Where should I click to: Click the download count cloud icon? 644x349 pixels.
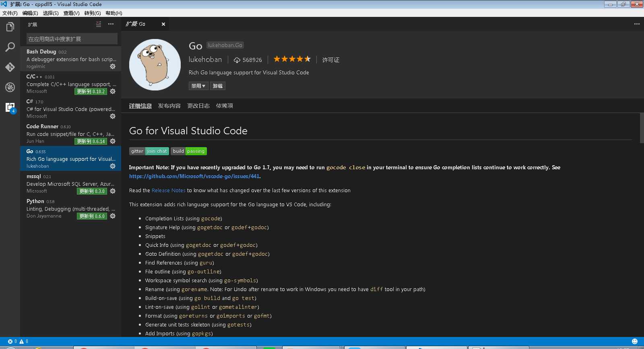(x=237, y=60)
